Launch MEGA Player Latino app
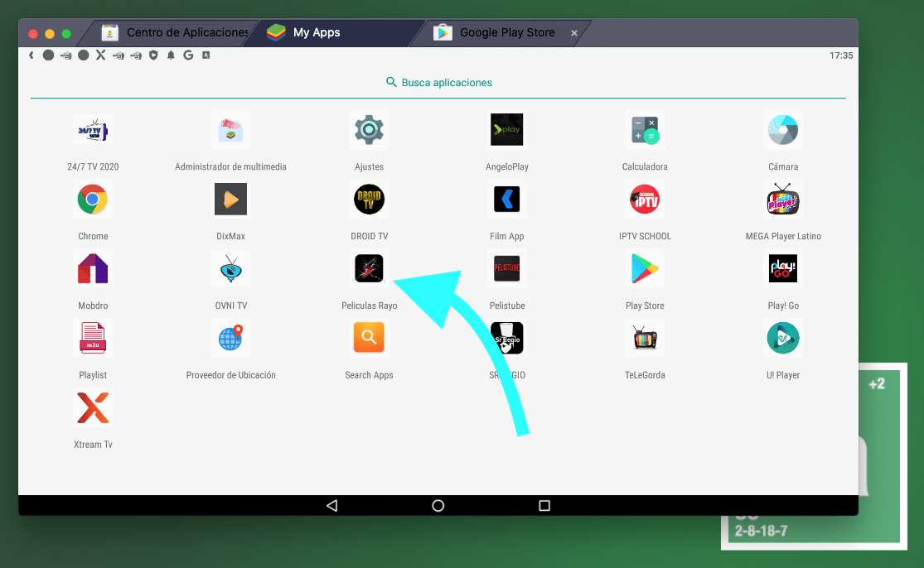 (x=782, y=200)
